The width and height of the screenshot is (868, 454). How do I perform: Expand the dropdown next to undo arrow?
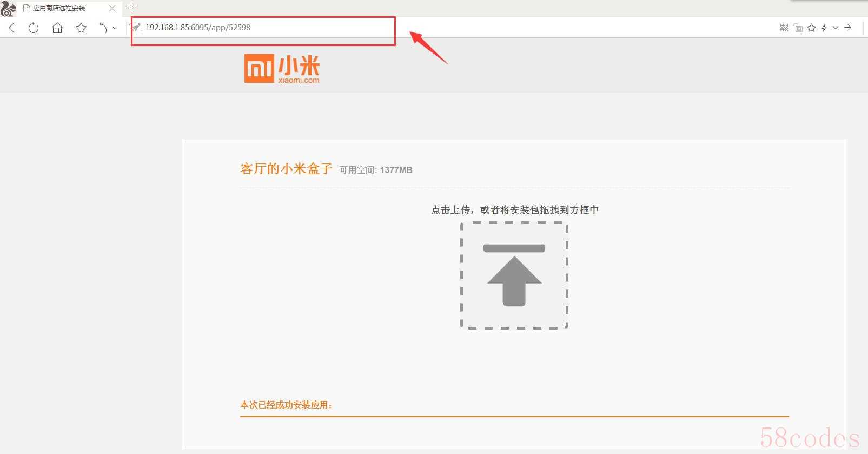(115, 28)
